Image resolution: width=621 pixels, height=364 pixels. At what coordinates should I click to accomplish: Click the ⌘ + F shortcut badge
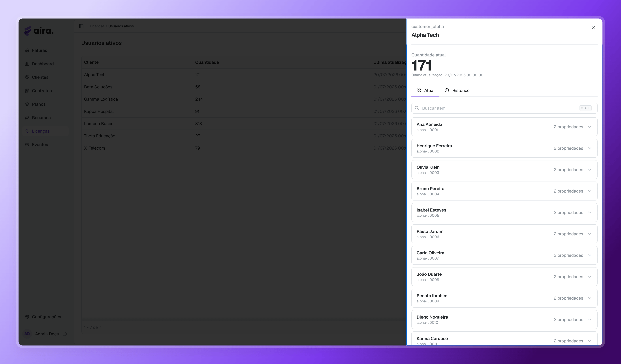(585, 108)
